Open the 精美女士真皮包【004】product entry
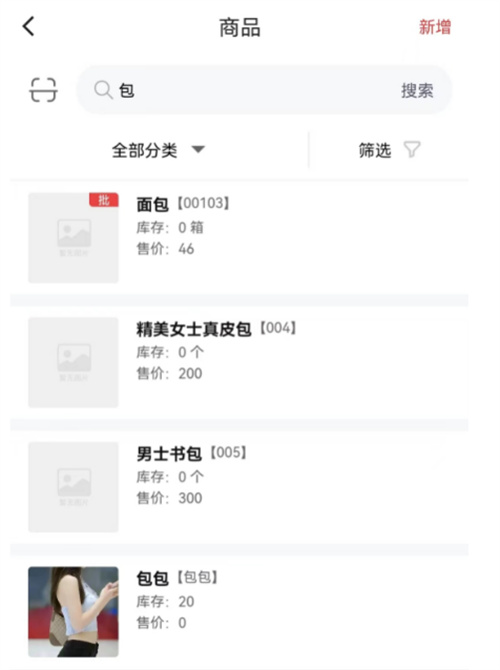This screenshot has height=670, width=500. pyautogui.click(x=239, y=362)
